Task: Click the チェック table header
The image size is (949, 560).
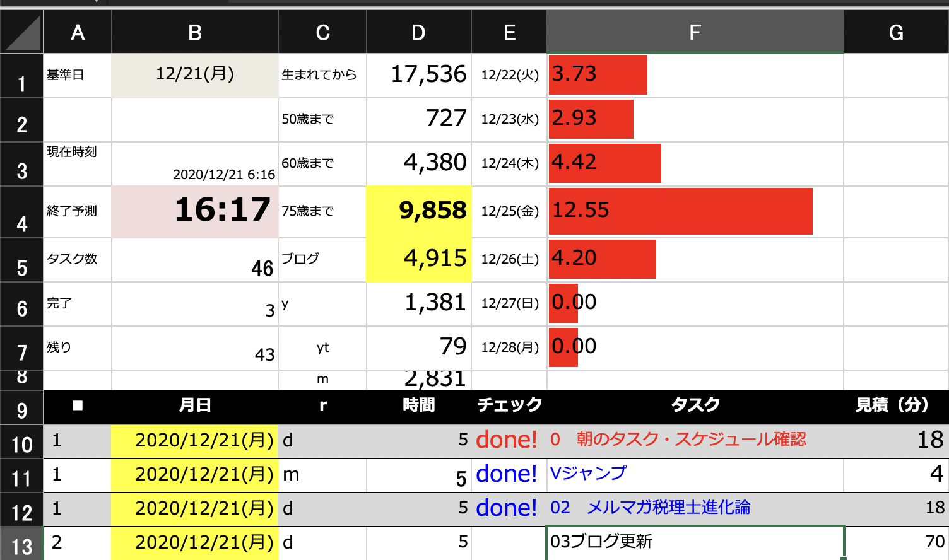Action: 509,405
